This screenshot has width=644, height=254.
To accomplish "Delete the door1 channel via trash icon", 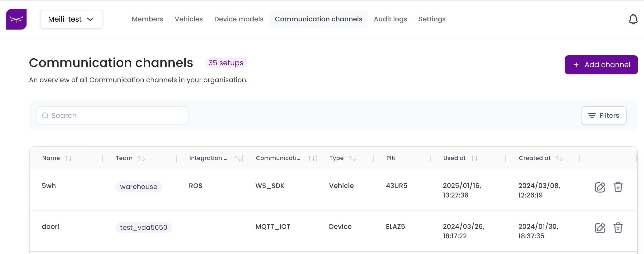I will 618,228.
